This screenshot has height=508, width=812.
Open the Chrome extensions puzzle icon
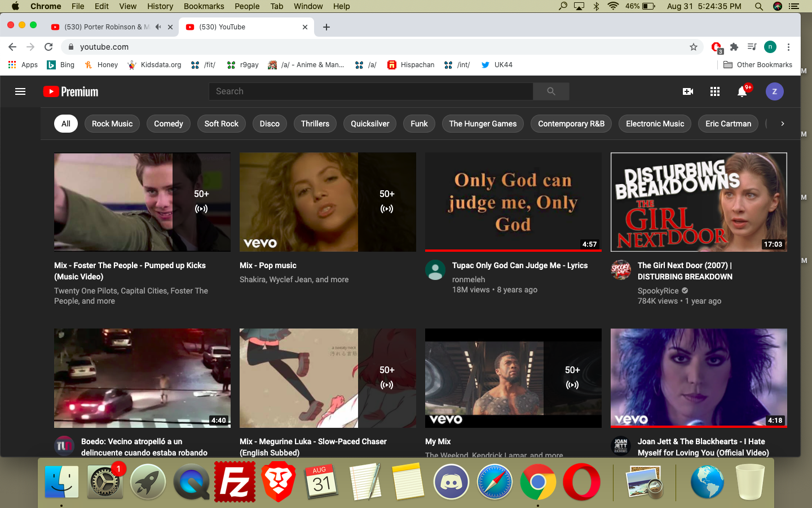(x=734, y=47)
